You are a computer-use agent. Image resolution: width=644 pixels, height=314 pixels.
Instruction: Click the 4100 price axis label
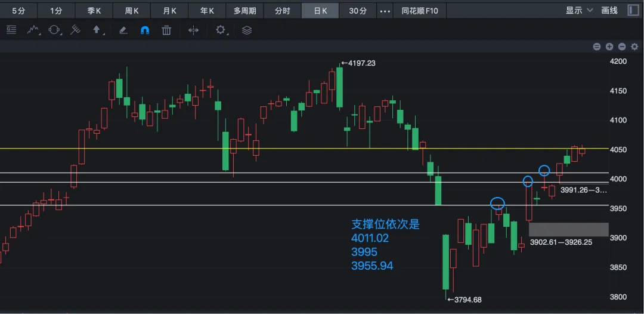pos(618,120)
